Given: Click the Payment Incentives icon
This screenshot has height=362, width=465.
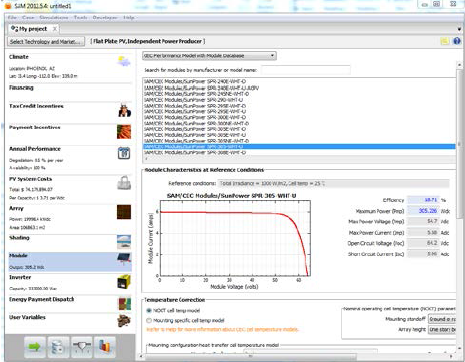Looking at the screenshot, I should click(x=124, y=132).
